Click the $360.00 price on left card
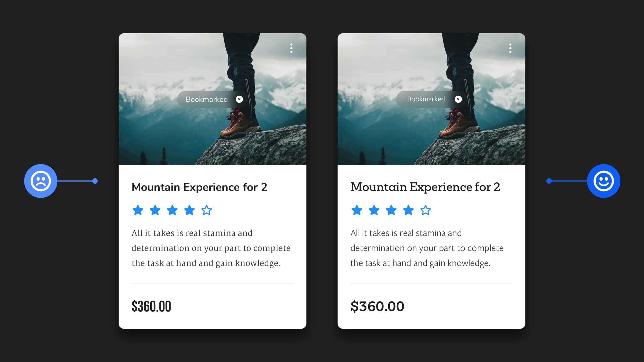Screen dimensions: 644x362 [x=151, y=306]
